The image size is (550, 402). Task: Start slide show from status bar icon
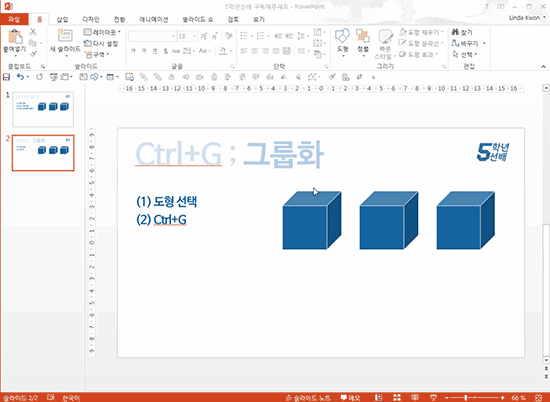tap(433, 397)
